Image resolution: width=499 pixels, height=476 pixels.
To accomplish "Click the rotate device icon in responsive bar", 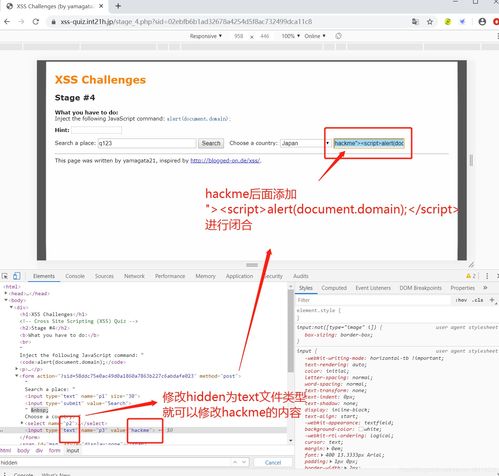I will click(338, 36).
